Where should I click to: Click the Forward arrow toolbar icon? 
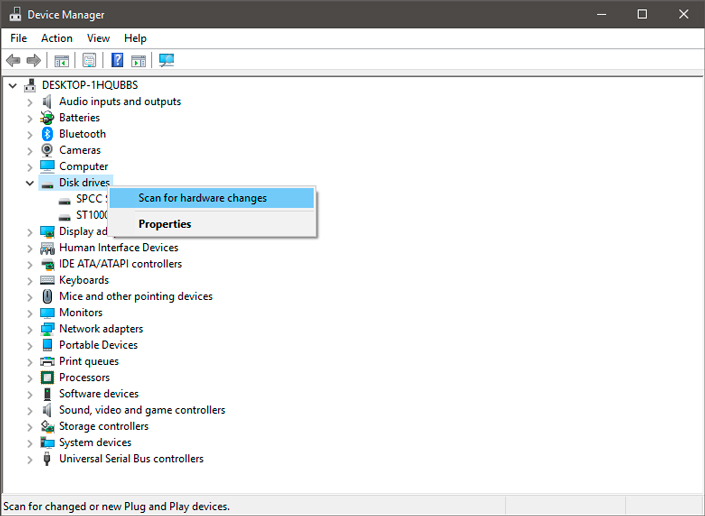pyautogui.click(x=34, y=60)
